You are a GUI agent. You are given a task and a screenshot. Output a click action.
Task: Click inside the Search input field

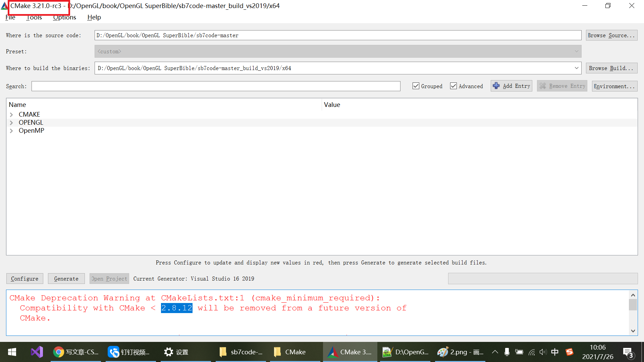[x=215, y=86]
